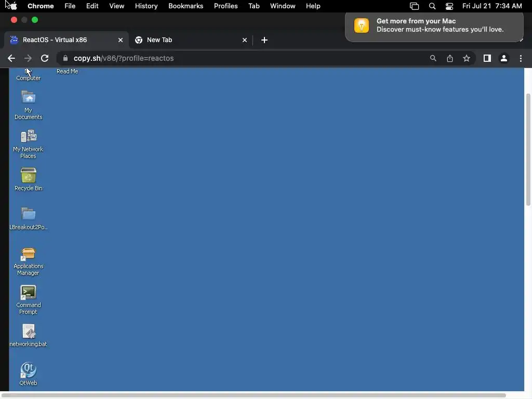Image resolution: width=532 pixels, height=399 pixels.
Task: Open the LBreakout2 folder icon
Action: click(29, 214)
